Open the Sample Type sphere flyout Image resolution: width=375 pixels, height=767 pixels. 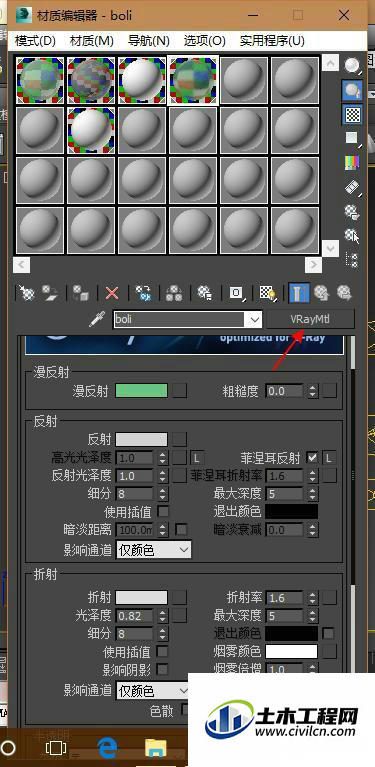click(x=352, y=66)
